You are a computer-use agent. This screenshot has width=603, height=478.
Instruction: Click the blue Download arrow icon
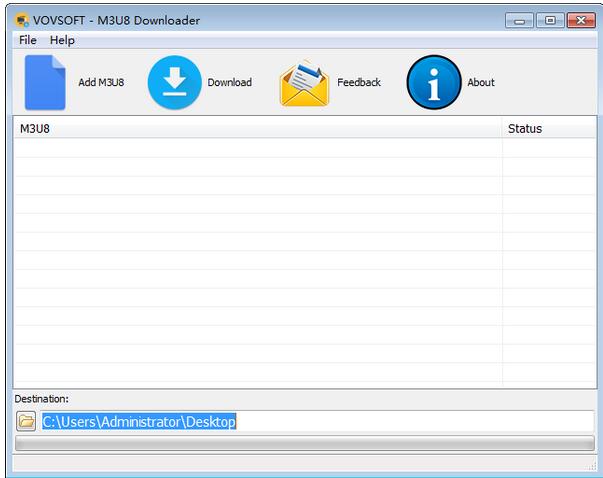pyautogui.click(x=175, y=82)
